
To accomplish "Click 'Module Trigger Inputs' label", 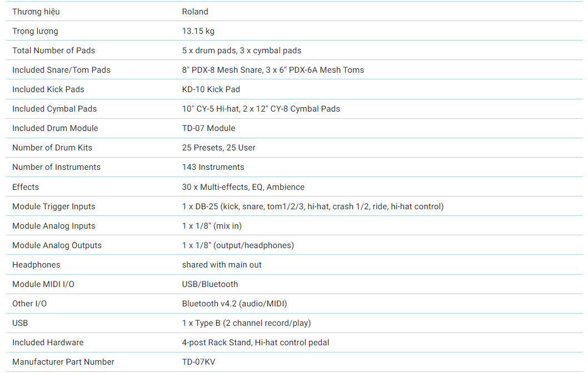I will [53, 206].
